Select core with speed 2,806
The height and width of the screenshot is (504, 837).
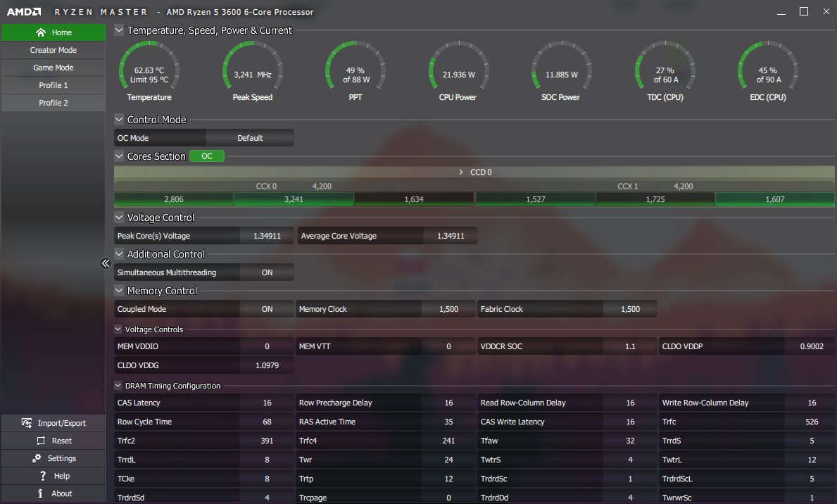pos(174,199)
